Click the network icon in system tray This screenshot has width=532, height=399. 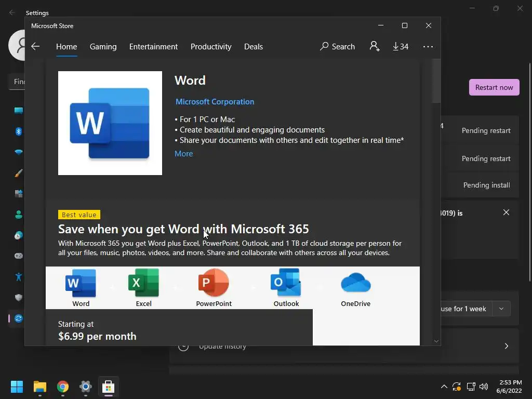coord(471,387)
